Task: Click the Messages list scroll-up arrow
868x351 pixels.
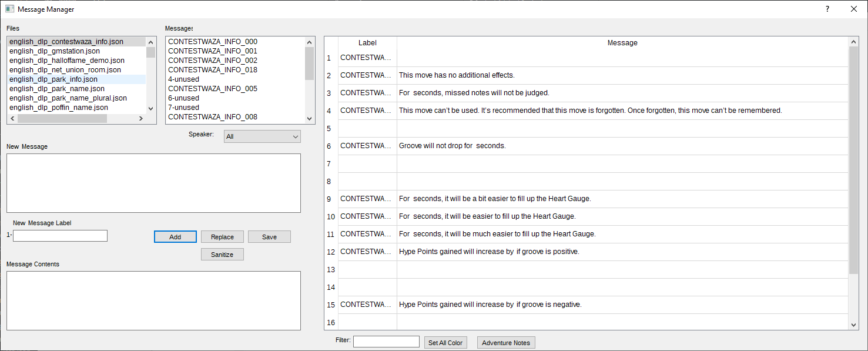Action: 310,42
